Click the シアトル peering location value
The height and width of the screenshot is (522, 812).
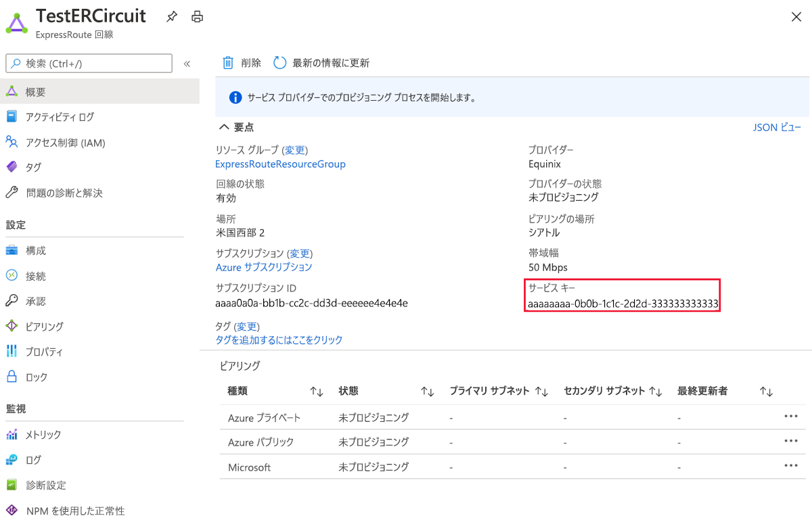[x=544, y=233]
